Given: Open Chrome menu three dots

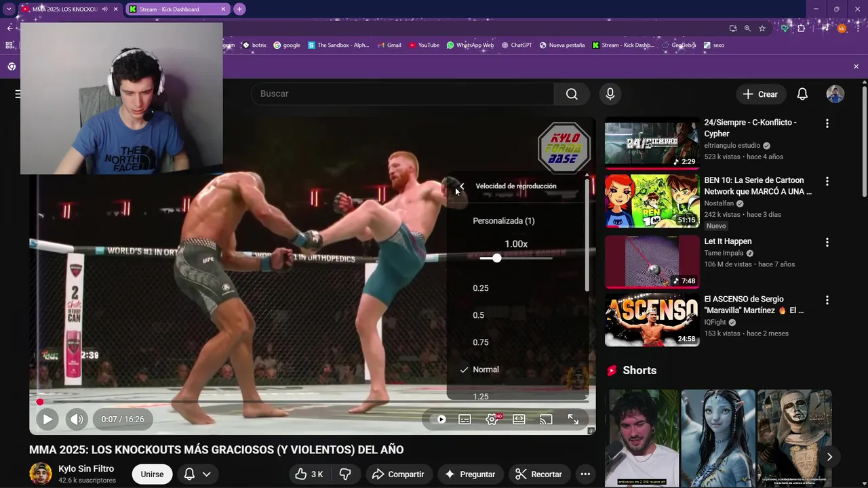Looking at the screenshot, I should (x=859, y=28).
